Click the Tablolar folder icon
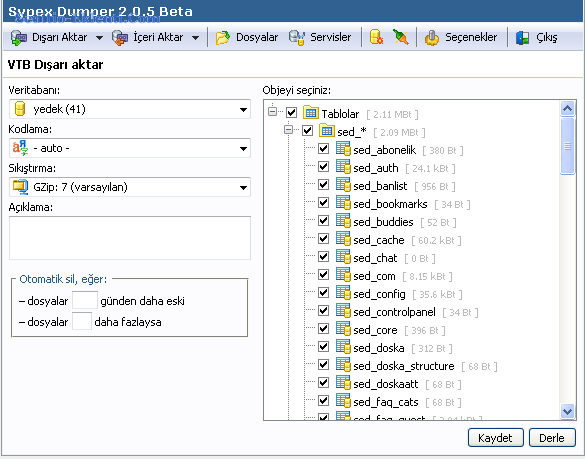This screenshot has width=585, height=459. [x=311, y=112]
